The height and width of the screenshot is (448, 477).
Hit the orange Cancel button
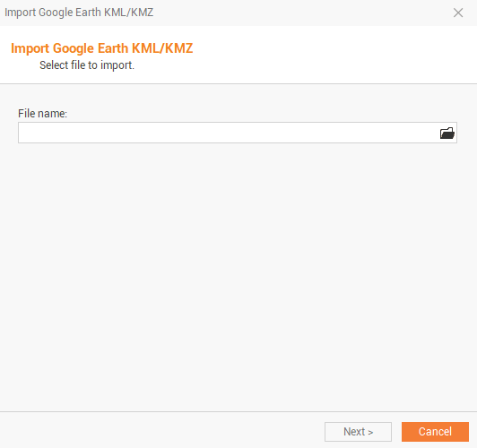click(435, 432)
